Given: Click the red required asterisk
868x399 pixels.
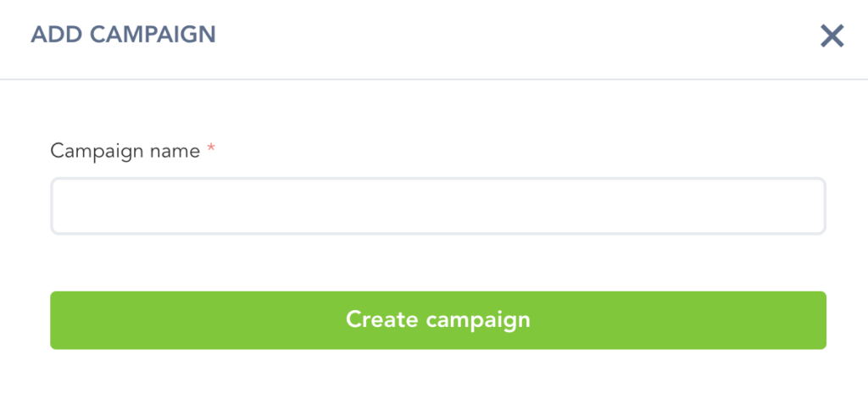Looking at the screenshot, I should [x=211, y=151].
